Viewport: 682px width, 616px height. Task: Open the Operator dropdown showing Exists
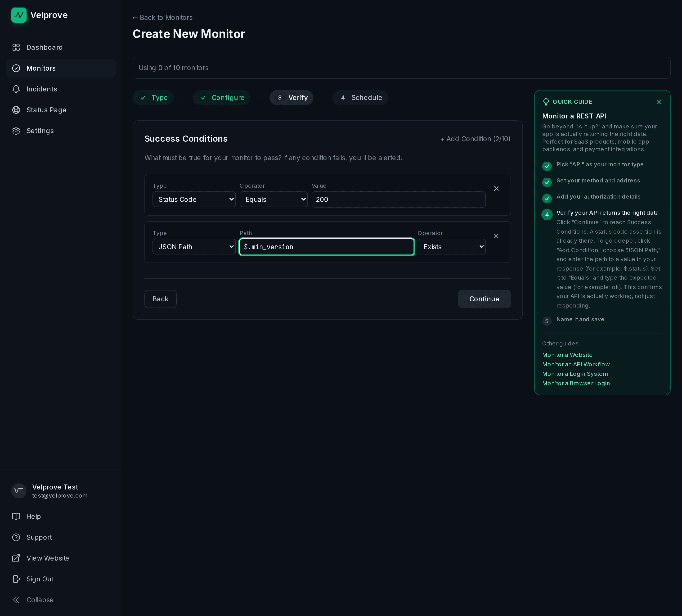[452, 247]
